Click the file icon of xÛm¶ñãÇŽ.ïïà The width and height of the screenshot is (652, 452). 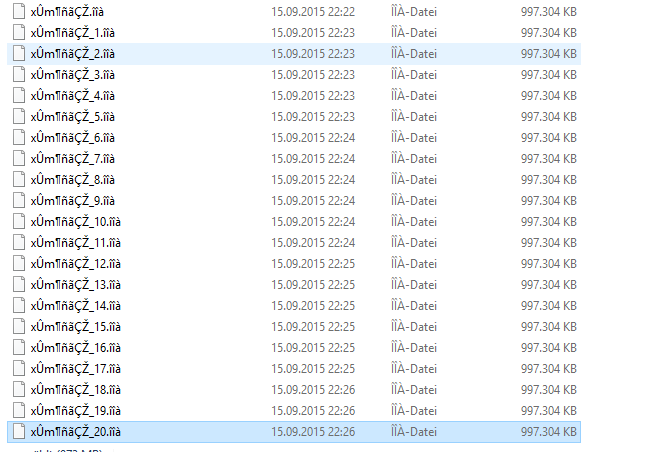[19, 12]
